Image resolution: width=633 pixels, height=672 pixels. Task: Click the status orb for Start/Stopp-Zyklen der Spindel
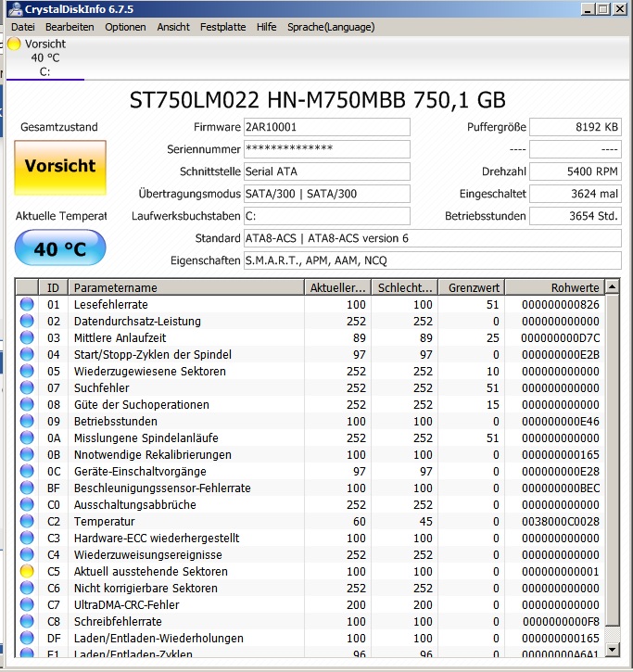[x=27, y=354]
